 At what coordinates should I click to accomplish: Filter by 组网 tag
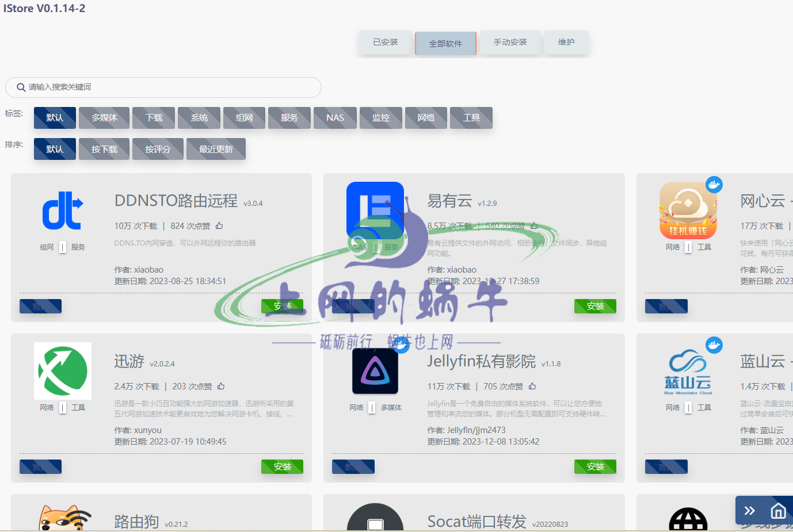pyautogui.click(x=244, y=117)
